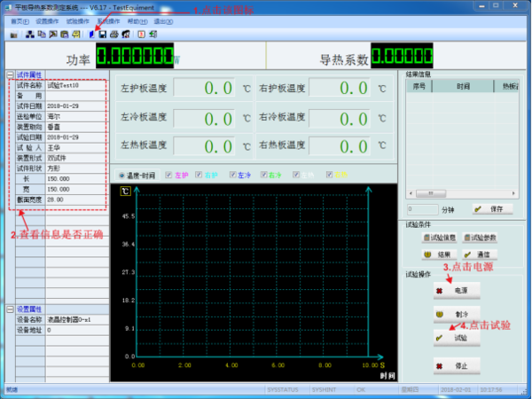
Task: Click the 试件形状 value 方形
Action: pos(77,168)
